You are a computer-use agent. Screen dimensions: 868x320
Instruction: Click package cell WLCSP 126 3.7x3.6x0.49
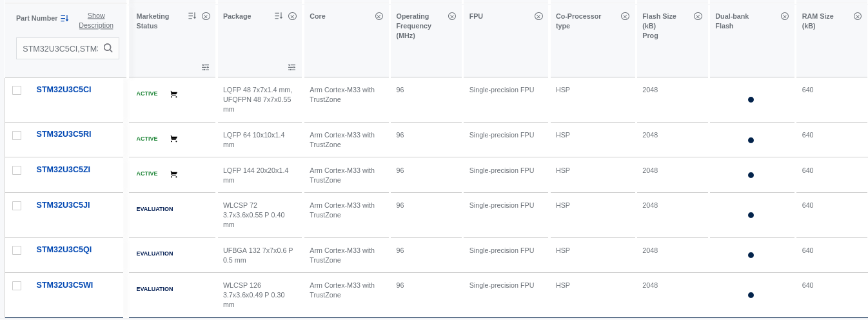click(254, 295)
